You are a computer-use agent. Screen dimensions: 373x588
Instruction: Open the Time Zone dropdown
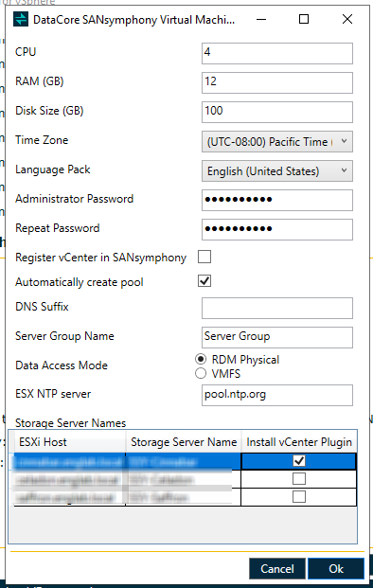(x=277, y=141)
